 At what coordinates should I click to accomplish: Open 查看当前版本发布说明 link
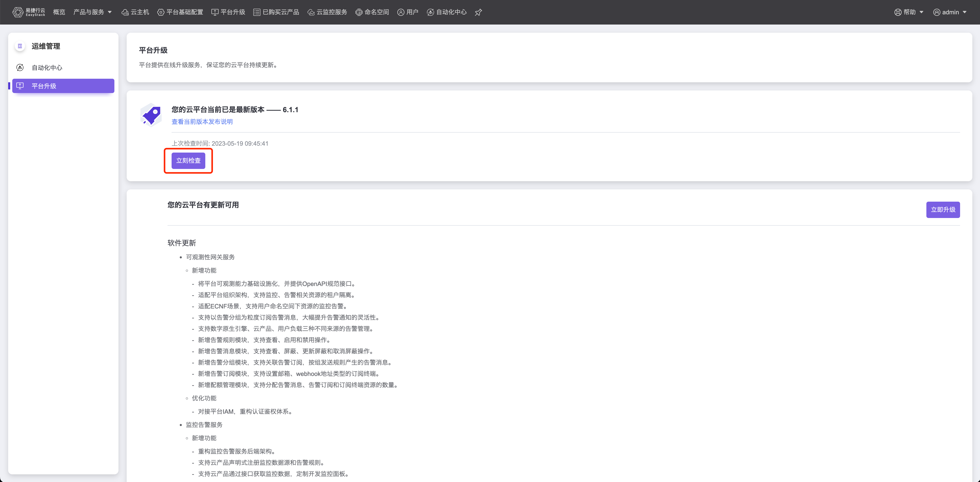pos(202,122)
